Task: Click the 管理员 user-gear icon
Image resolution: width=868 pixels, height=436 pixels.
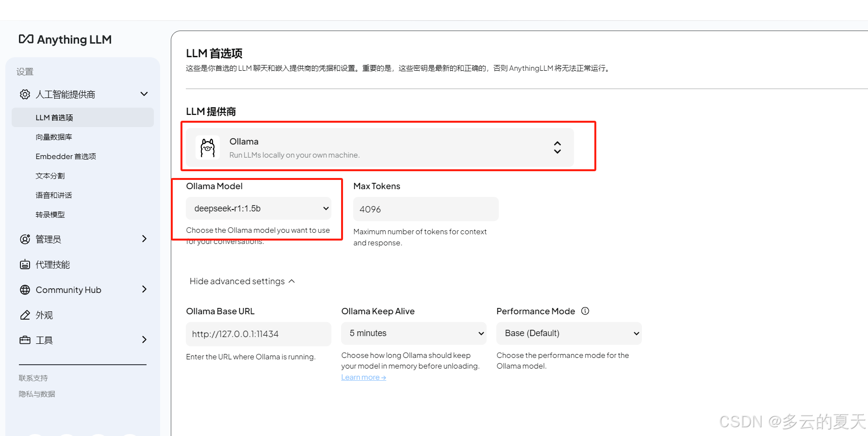Action: tap(25, 239)
